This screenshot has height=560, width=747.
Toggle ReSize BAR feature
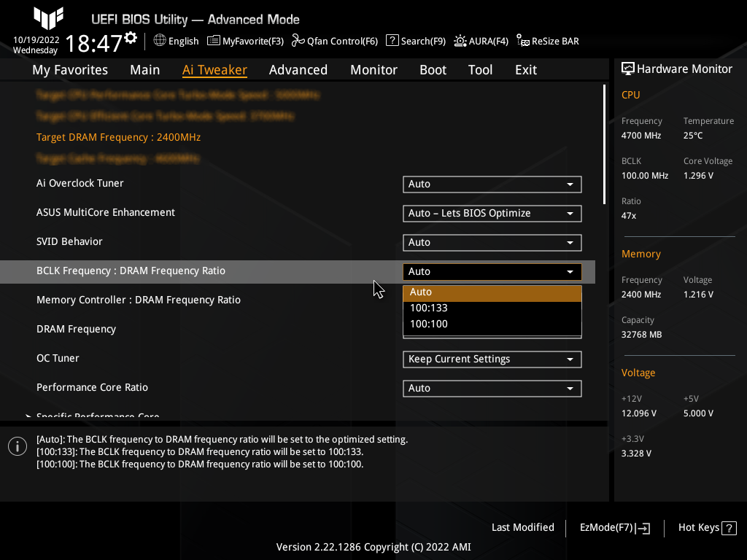click(547, 41)
